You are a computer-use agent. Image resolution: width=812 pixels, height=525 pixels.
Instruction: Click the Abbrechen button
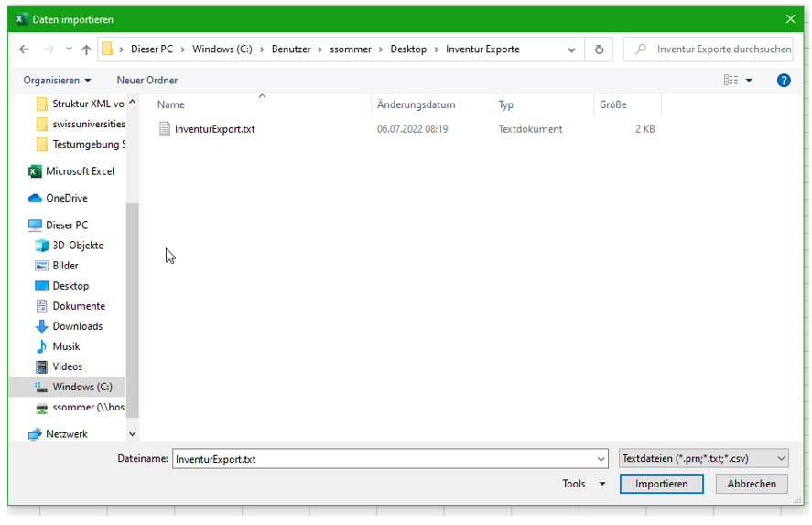[x=752, y=484]
